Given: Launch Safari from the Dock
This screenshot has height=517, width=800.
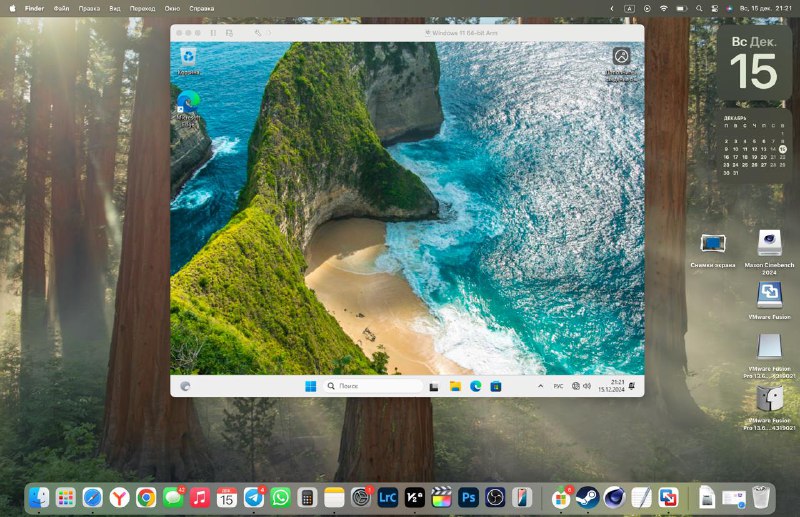Looking at the screenshot, I should point(92,498).
